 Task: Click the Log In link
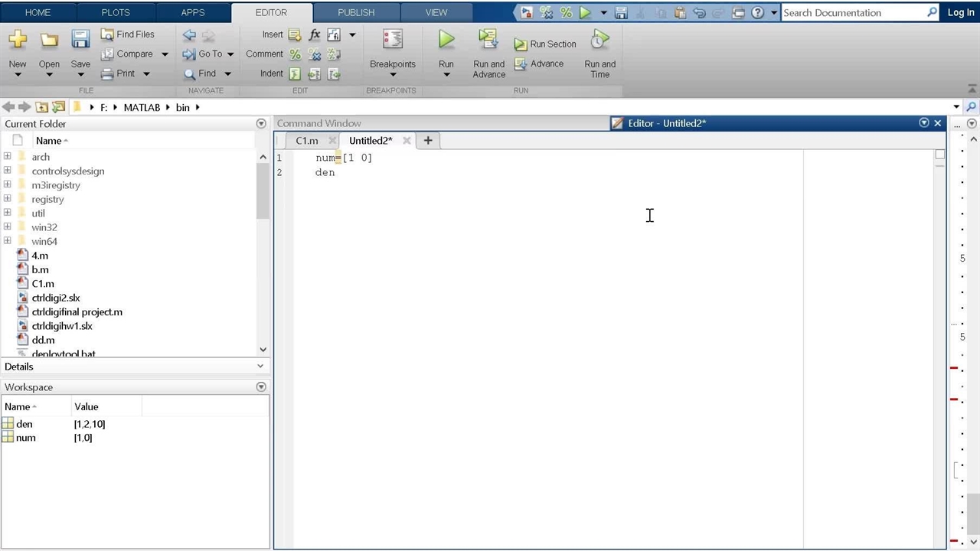click(961, 12)
